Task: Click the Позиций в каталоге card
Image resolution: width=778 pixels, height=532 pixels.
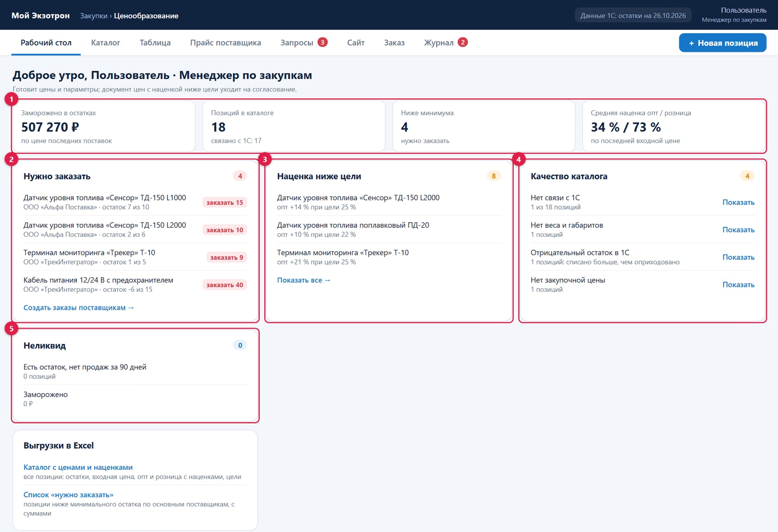Action: pos(294,126)
